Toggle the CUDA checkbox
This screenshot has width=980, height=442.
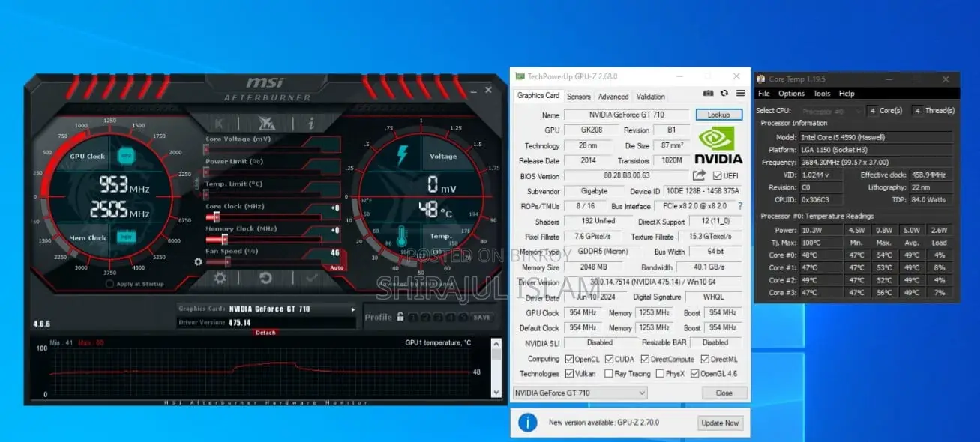point(609,360)
